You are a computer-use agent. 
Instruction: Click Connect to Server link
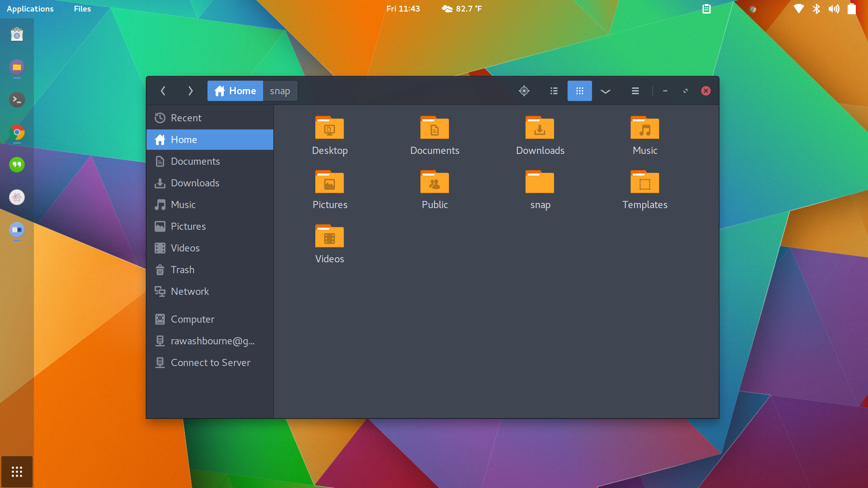(211, 362)
